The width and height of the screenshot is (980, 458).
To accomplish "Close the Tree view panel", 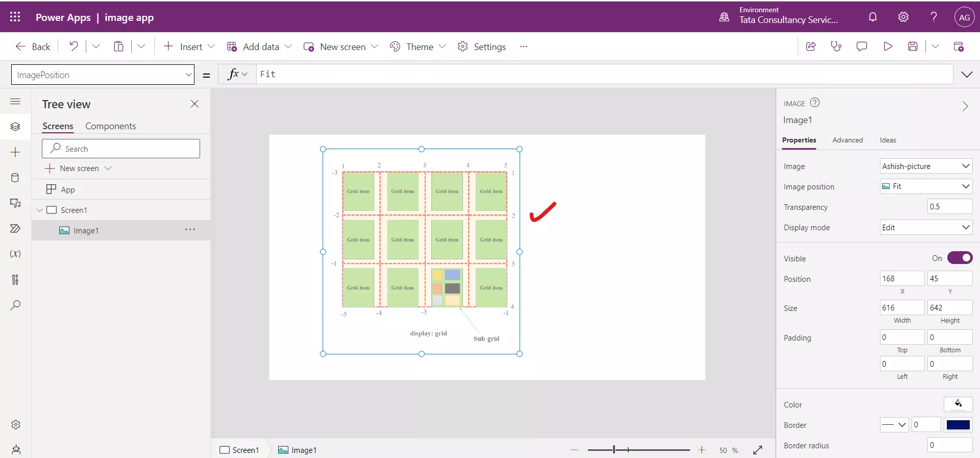I will [194, 104].
